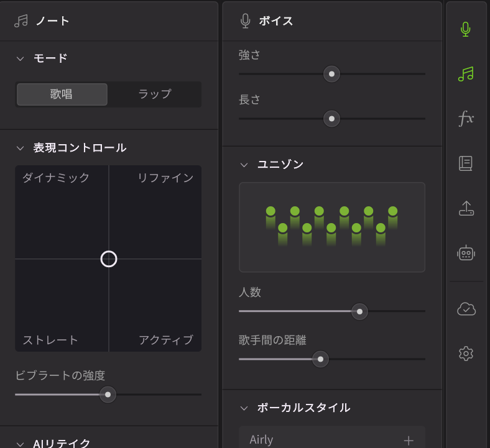Open settings gear icon in sidebar
490x448 pixels.
(466, 354)
